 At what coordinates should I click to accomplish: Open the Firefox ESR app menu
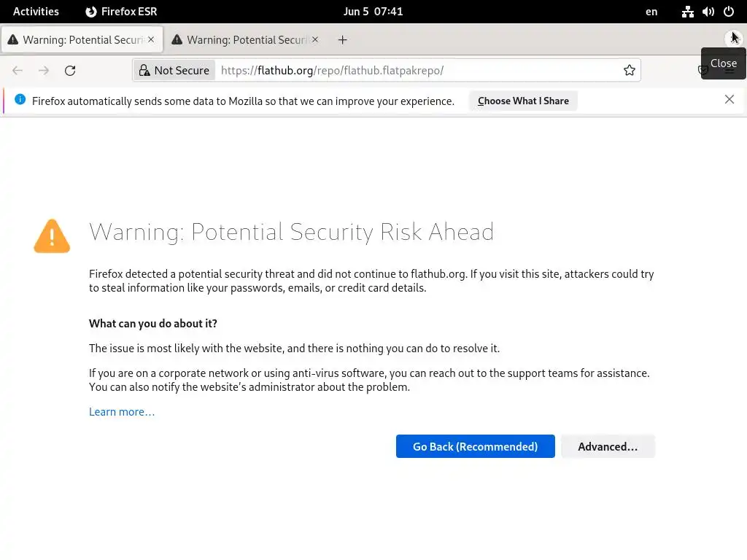pyautogui.click(x=121, y=12)
